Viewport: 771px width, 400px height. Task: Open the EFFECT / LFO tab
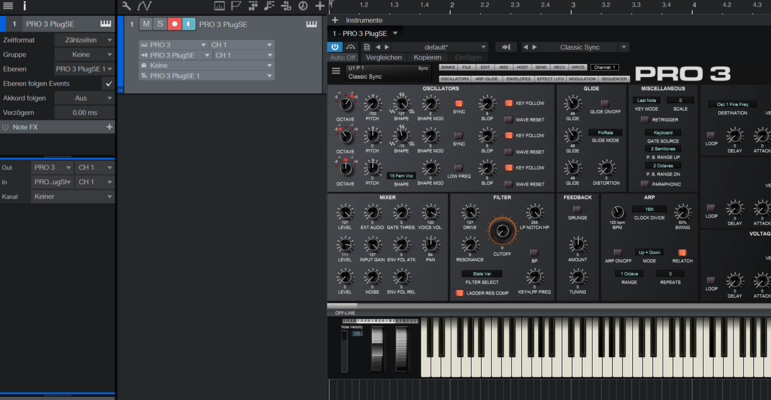(550, 79)
